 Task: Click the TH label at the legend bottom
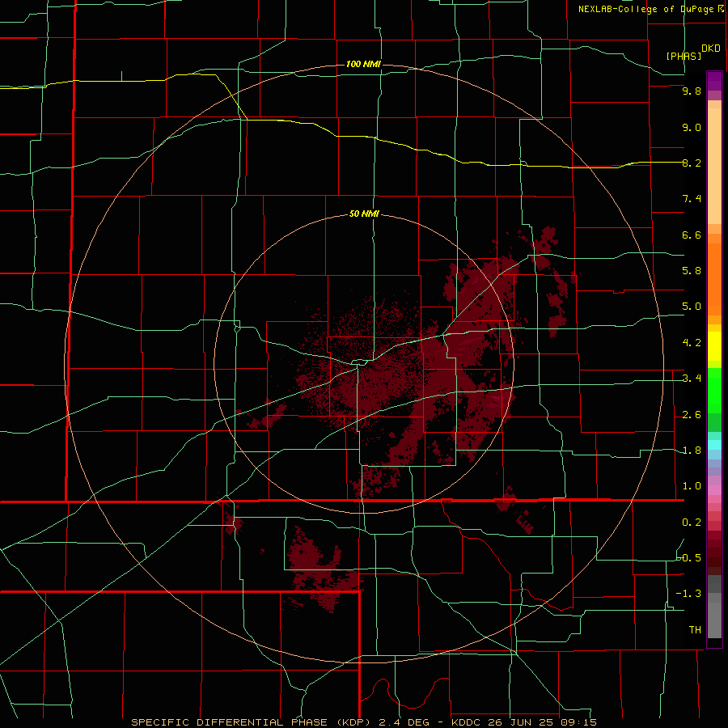pos(695,630)
